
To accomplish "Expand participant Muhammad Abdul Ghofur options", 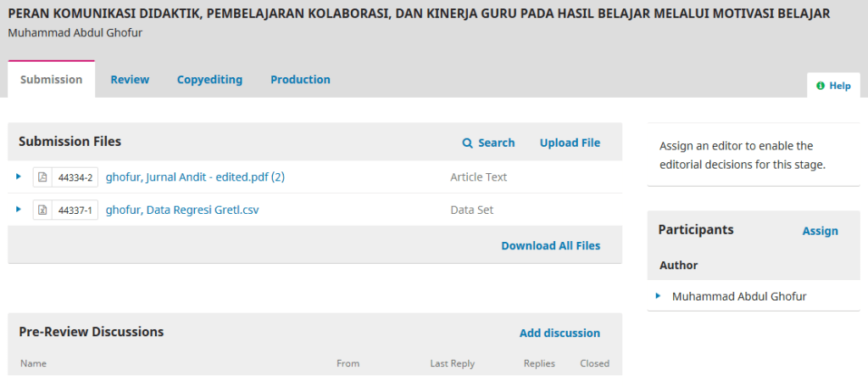I will tap(658, 296).
